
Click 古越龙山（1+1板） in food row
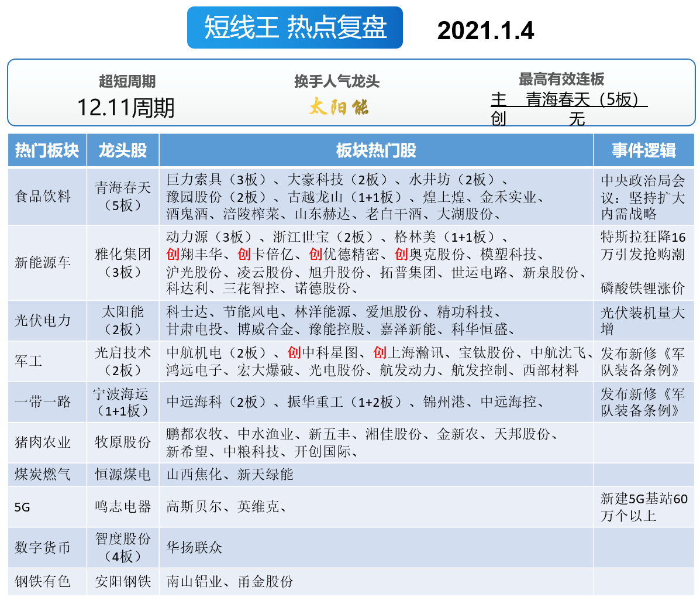tap(347, 197)
